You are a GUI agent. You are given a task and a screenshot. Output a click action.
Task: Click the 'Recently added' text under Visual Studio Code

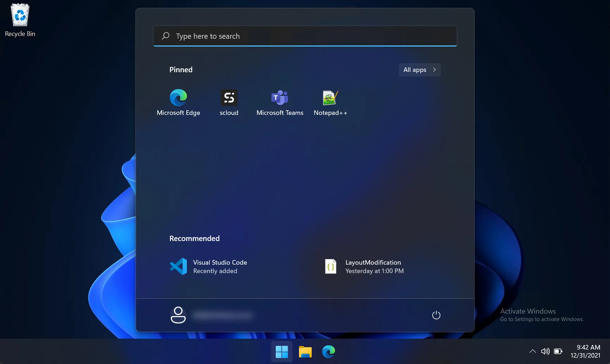click(215, 271)
